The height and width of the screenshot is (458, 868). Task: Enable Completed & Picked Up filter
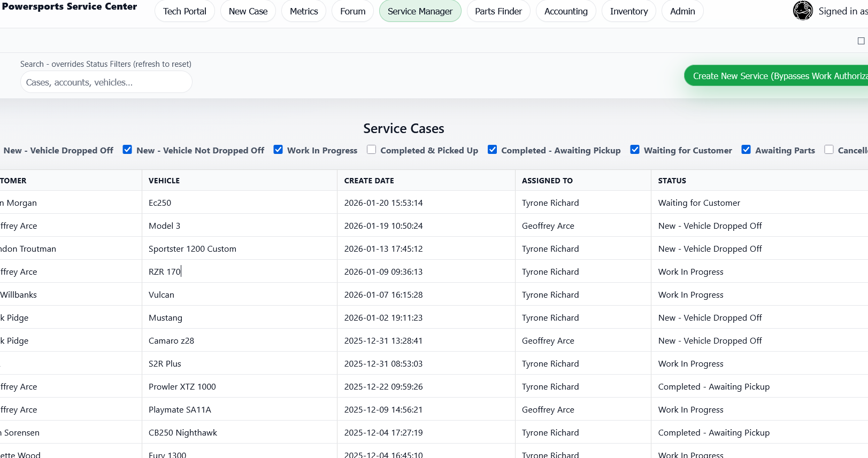371,150
